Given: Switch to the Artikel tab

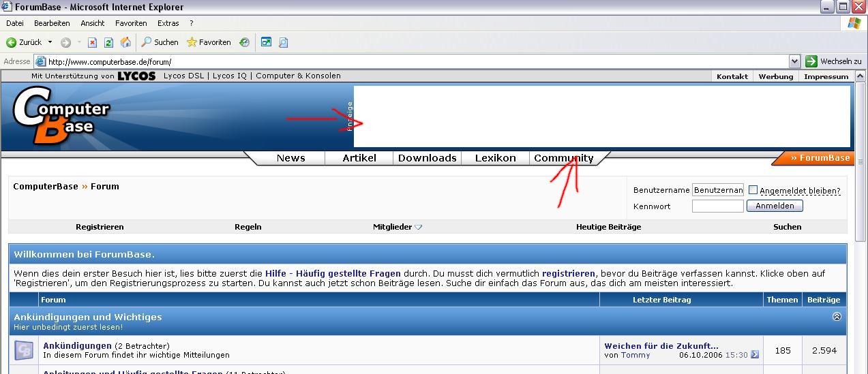Looking at the screenshot, I should pos(359,158).
